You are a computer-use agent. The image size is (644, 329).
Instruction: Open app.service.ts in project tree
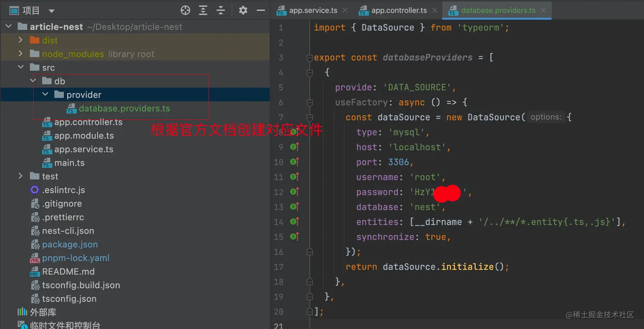coord(83,149)
